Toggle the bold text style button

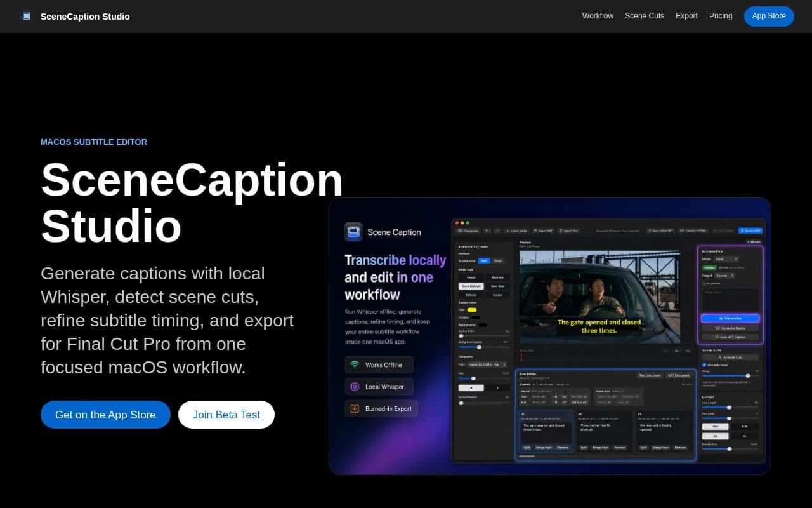click(471, 388)
